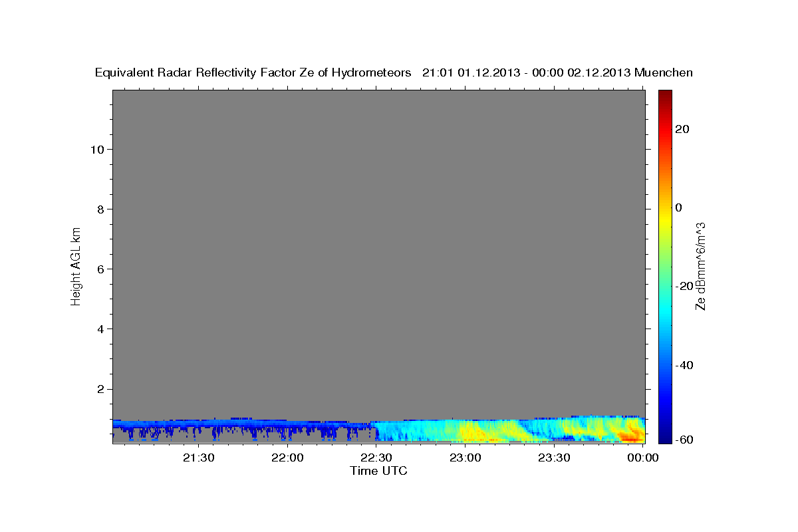Click the '22:00' time tick label
Screen dimensions: 798x532
[x=287, y=458]
